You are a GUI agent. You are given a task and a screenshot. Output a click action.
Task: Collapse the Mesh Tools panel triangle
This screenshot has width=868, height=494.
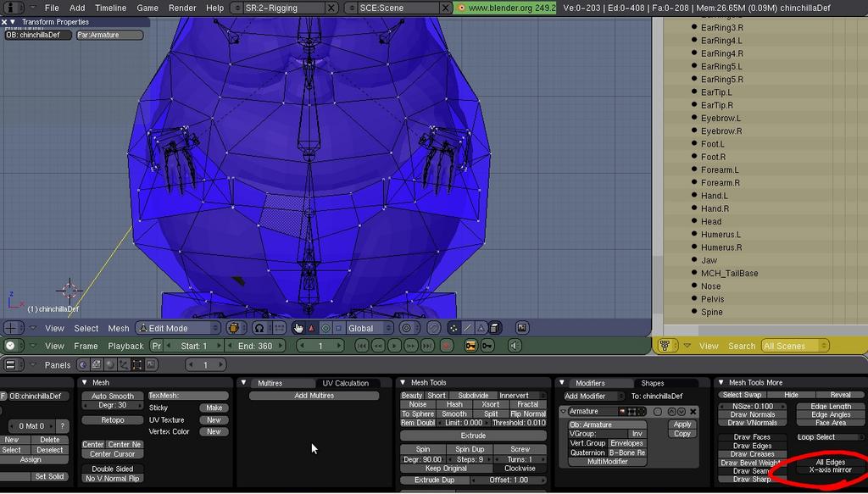pyautogui.click(x=403, y=382)
